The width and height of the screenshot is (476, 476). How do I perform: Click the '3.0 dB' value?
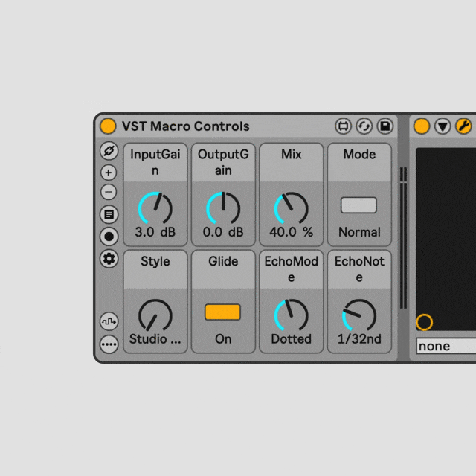point(155,232)
